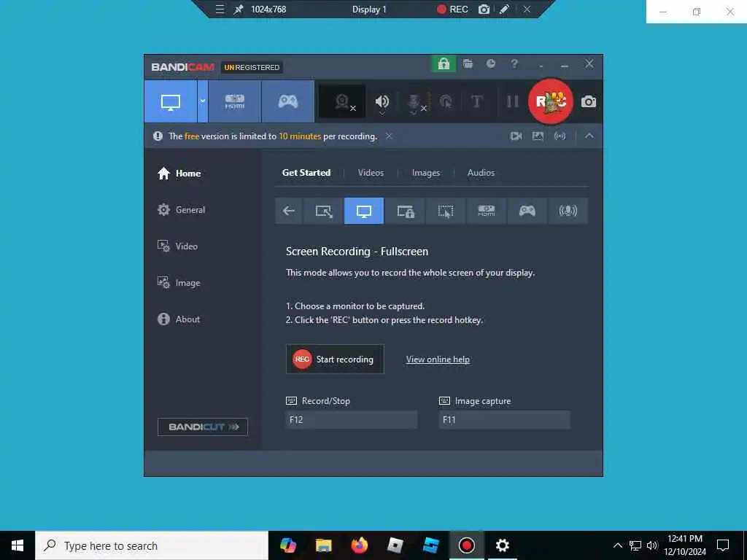The height and width of the screenshot is (560, 747).
Task: Expand the screen recording mode dropdown arrow
Action: pyautogui.click(x=203, y=101)
